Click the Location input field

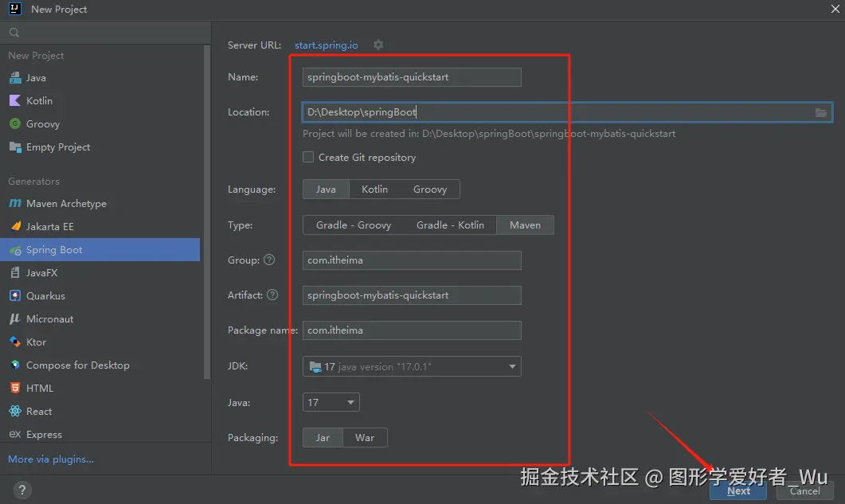[567, 112]
